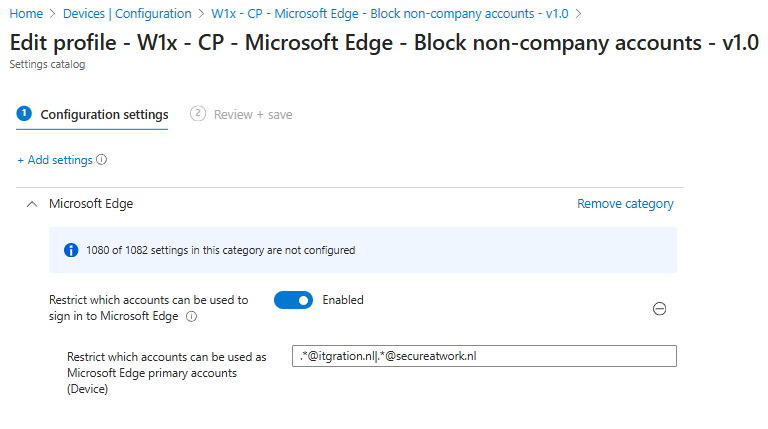
Task: Open W1x - CP profile breadcrumb link
Action: coord(392,13)
